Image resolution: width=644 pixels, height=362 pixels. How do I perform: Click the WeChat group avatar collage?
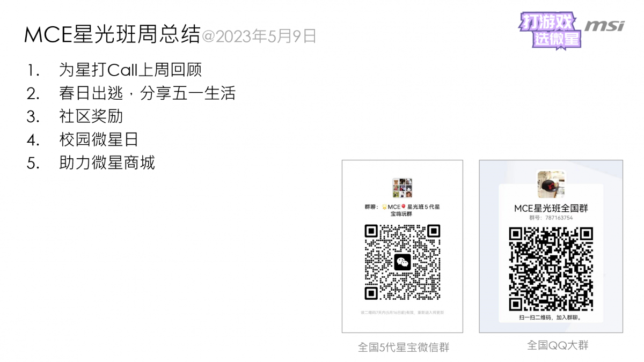pos(402,188)
